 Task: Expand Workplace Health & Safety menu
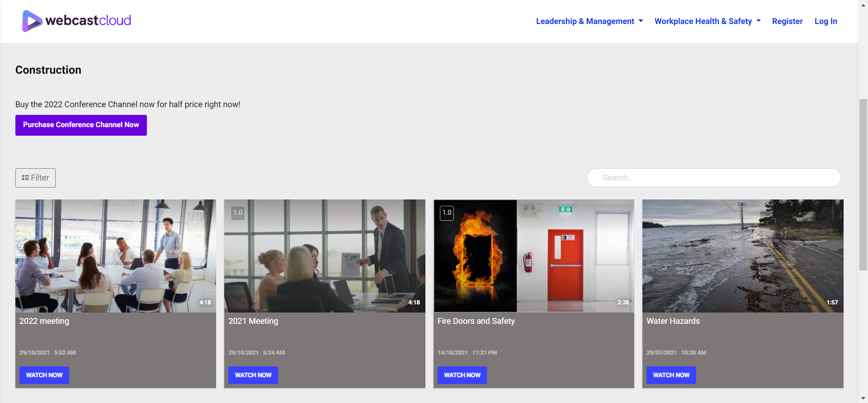coord(708,21)
